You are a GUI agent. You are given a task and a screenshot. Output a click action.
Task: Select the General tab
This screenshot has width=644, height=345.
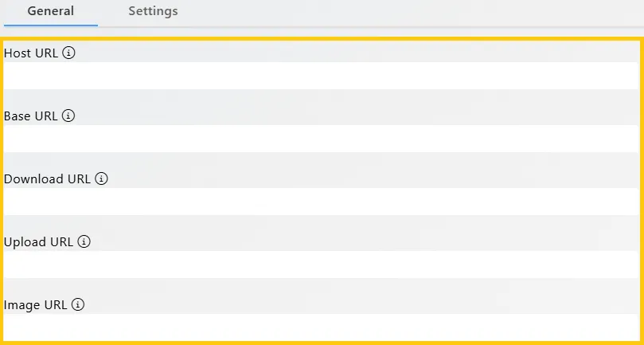tap(50, 11)
